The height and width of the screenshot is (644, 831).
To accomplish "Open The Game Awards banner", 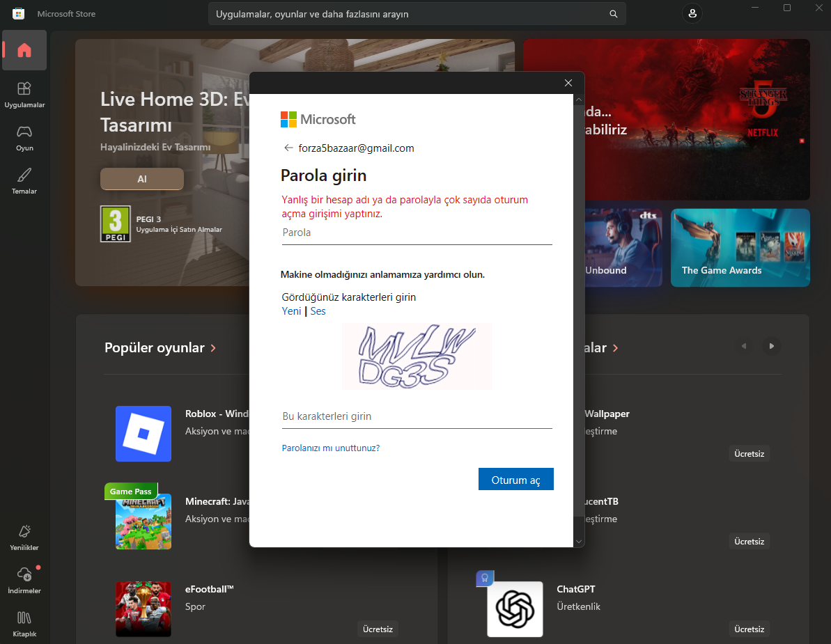I will [x=740, y=248].
